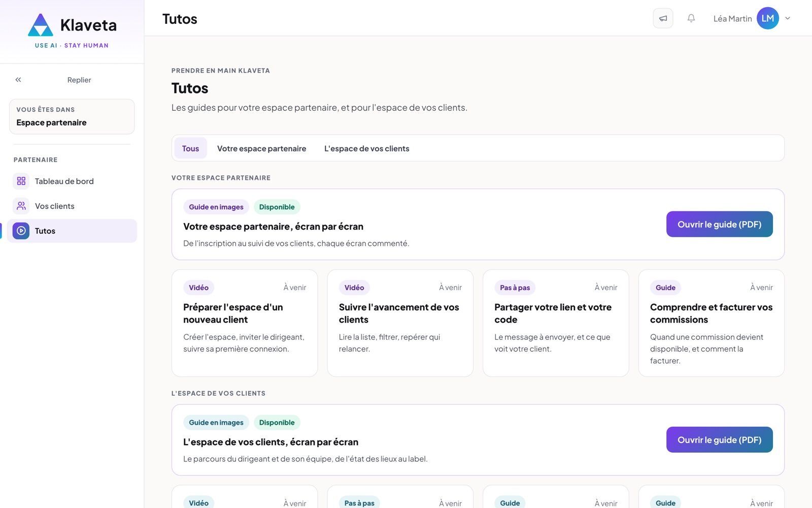Screen dimensions: 812x508
Task: Click the LM avatar circle
Action: click(x=767, y=18)
